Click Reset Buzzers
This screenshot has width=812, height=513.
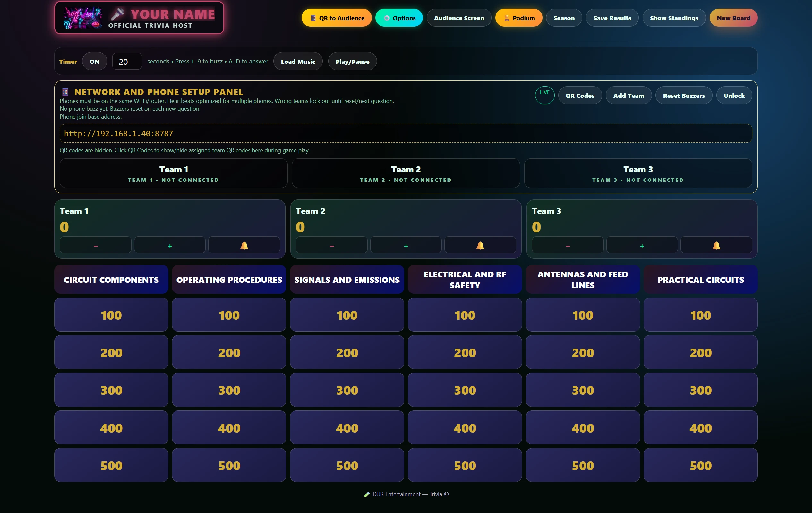684,96
